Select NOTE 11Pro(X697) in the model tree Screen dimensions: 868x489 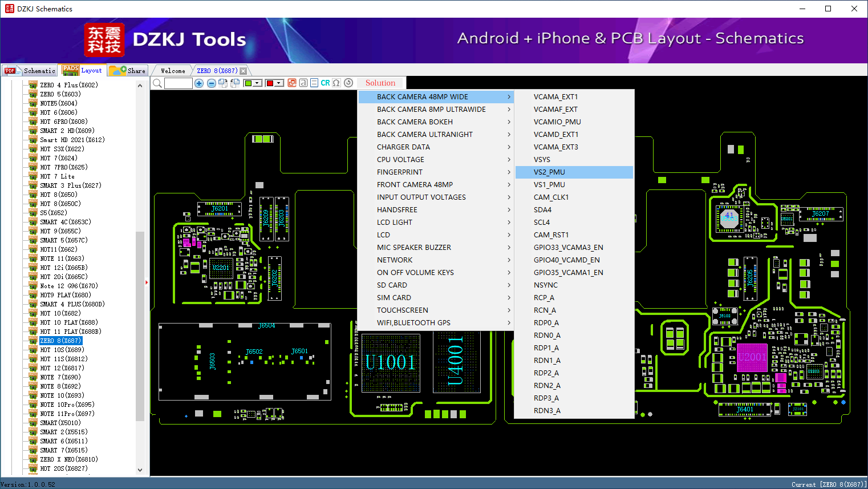67,414
